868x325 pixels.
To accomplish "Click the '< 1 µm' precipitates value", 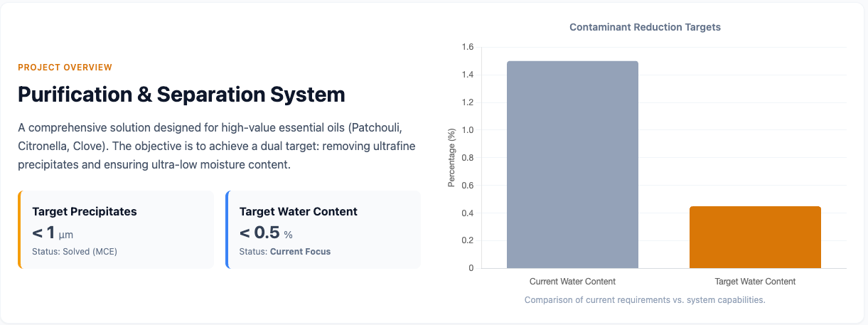I will pos(53,233).
